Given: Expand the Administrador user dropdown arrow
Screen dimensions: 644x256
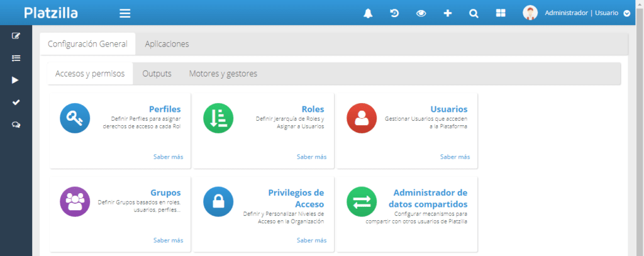Looking at the screenshot, I should 626,13.
